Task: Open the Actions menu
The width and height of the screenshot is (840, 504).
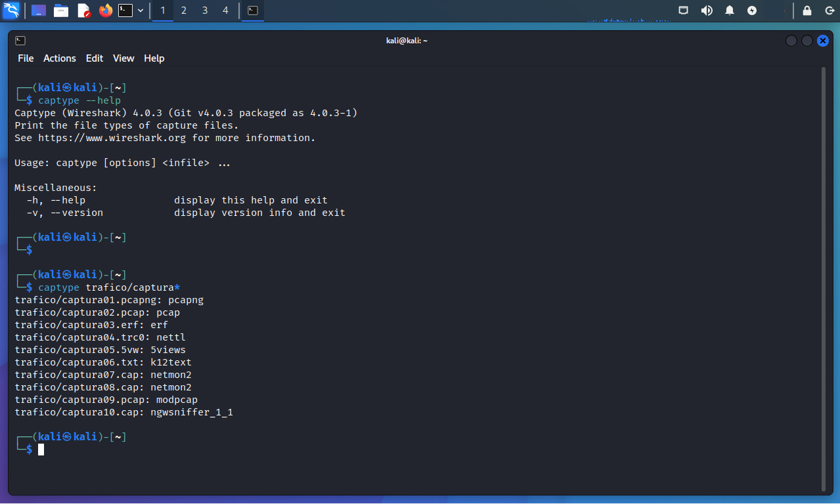Action: click(x=60, y=58)
